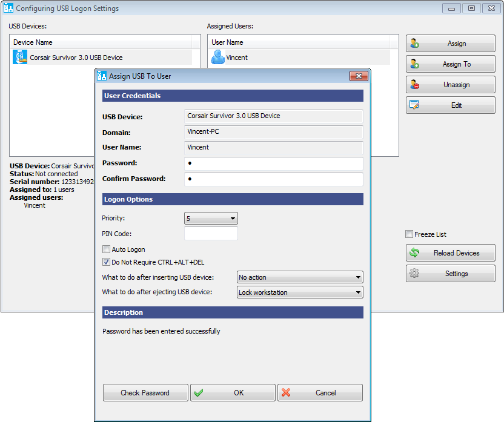Viewport: 504px width, 422px height.
Task: Click the Unassign user button
Action: [450, 85]
